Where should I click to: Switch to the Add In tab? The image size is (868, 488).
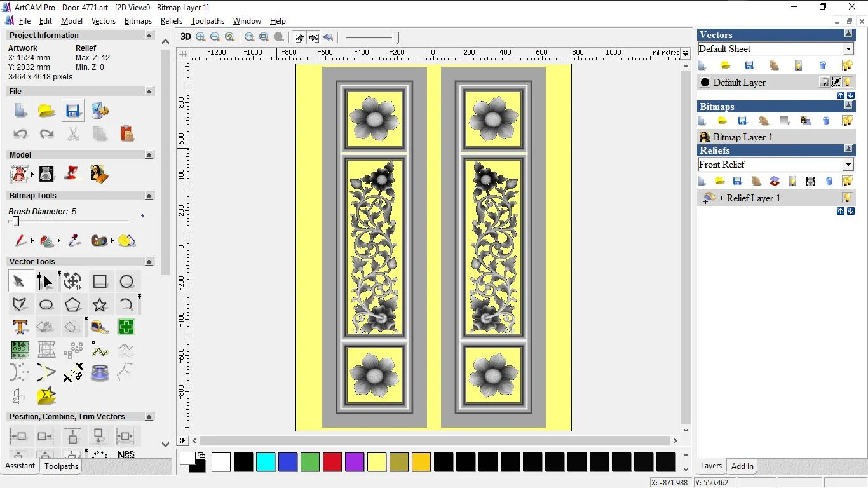click(742, 466)
